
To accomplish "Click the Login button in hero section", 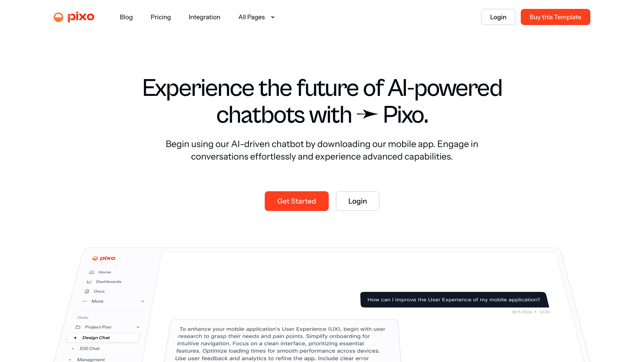I will [357, 201].
